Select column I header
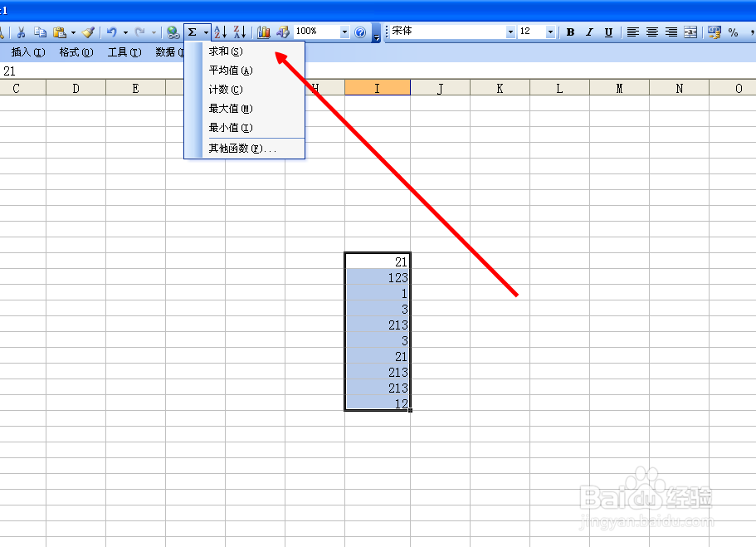 coord(378,88)
